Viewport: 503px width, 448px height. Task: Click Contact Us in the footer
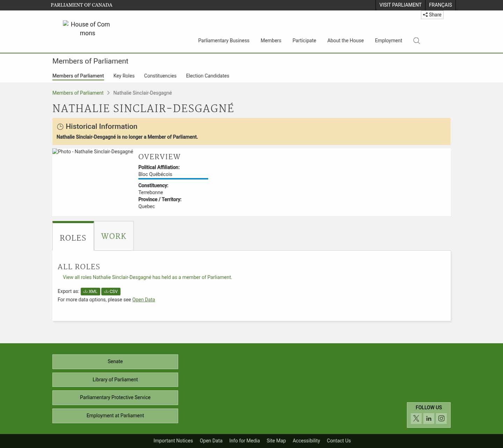[x=338, y=441]
